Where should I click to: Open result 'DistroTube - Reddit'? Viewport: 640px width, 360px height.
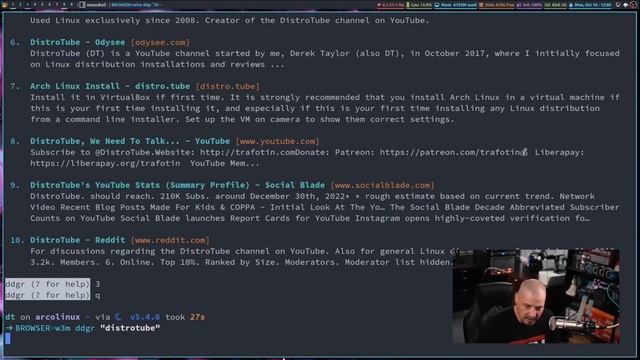tap(78, 240)
